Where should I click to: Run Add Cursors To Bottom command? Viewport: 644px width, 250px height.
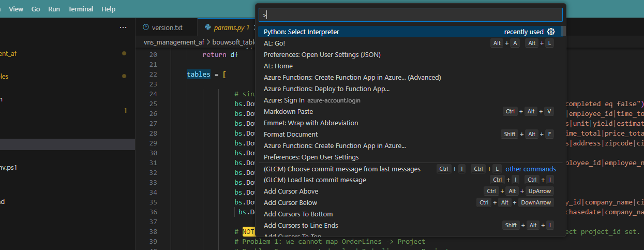pos(410,214)
